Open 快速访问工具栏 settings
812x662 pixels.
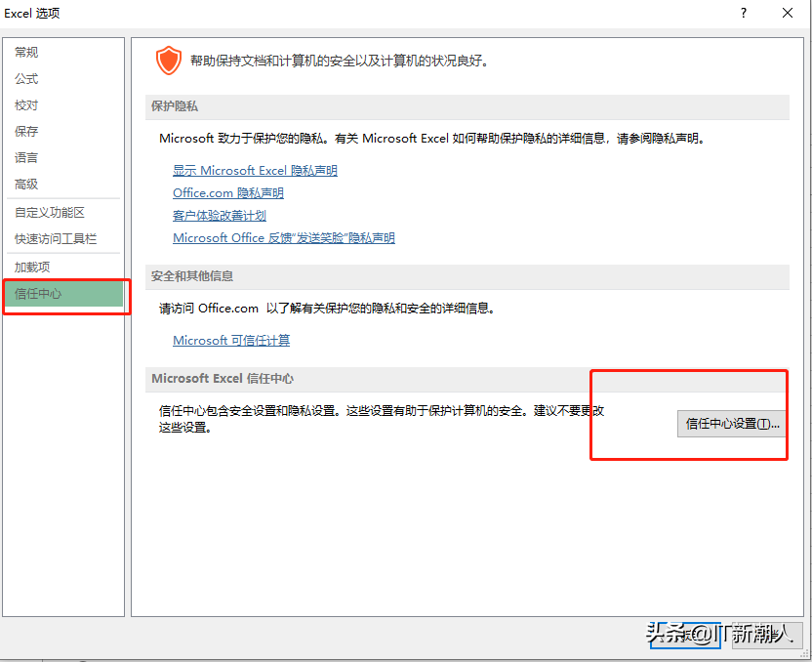coord(56,239)
